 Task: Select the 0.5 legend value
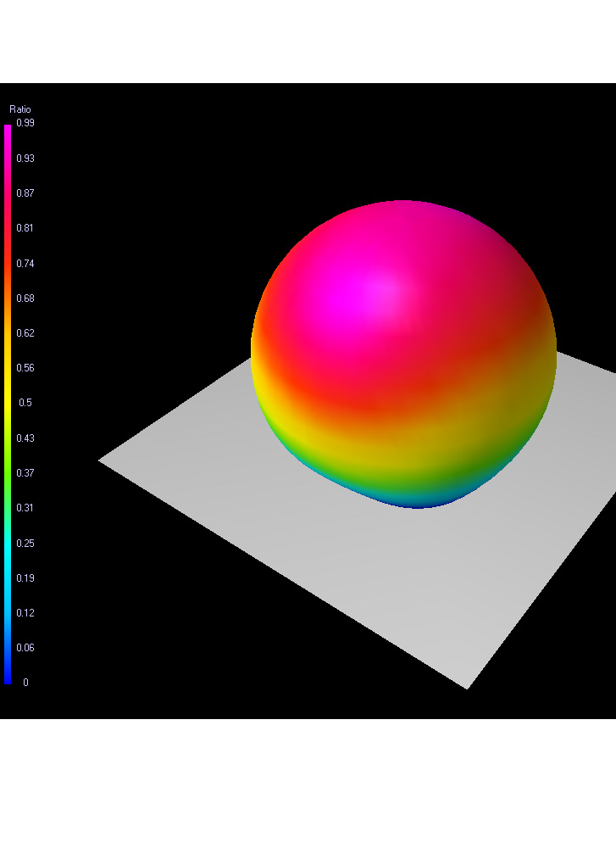coord(25,403)
